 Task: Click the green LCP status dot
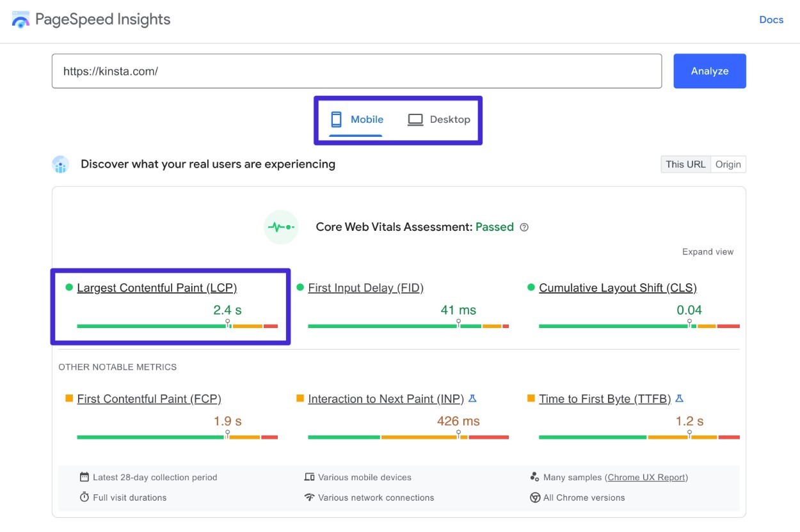tap(67, 288)
